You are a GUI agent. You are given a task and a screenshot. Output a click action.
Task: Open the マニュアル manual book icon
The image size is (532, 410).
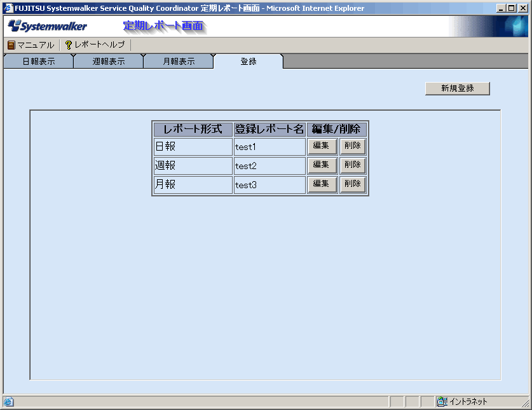[11, 45]
